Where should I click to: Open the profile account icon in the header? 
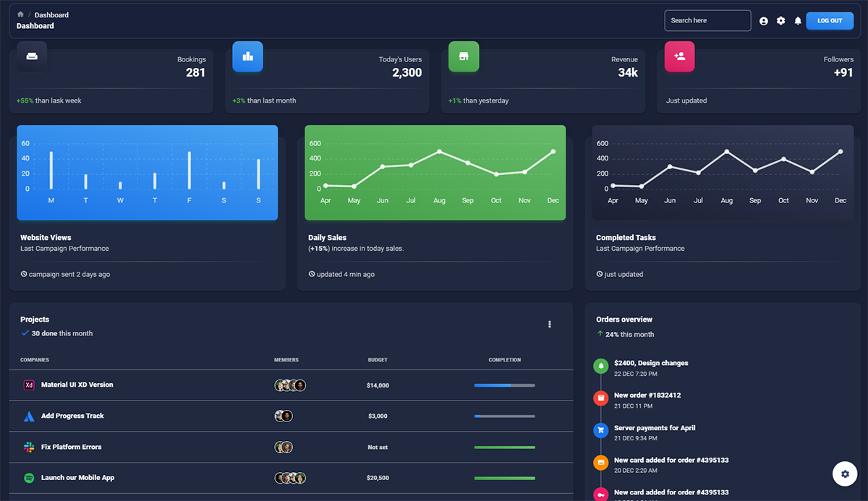coord(763,20)
